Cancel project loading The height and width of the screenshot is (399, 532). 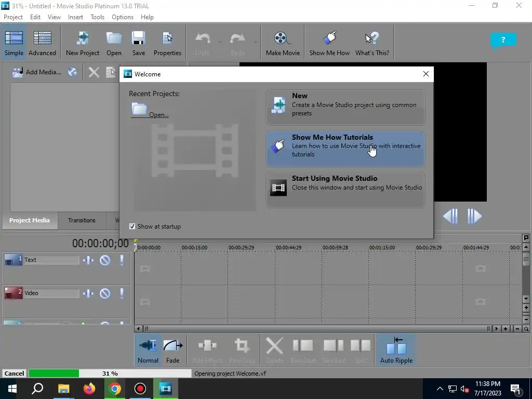(14, 373)
